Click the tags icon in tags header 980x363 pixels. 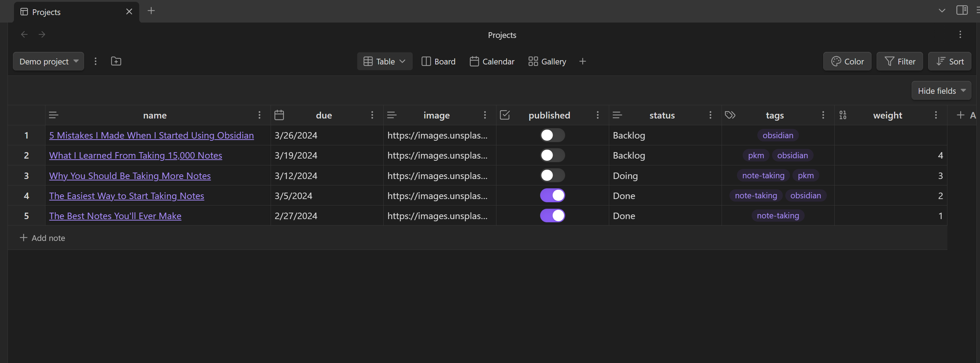click(x=730, y=115)
